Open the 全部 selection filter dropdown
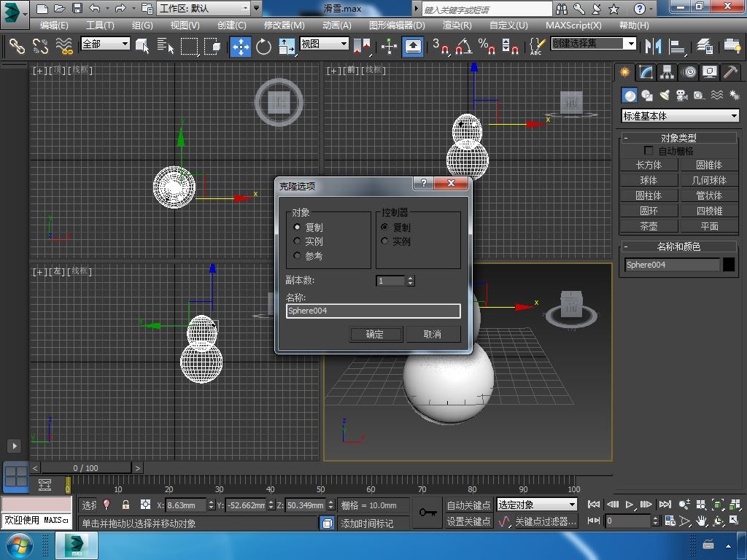This screenshot has width=747, height=560. tap(105, 44)
